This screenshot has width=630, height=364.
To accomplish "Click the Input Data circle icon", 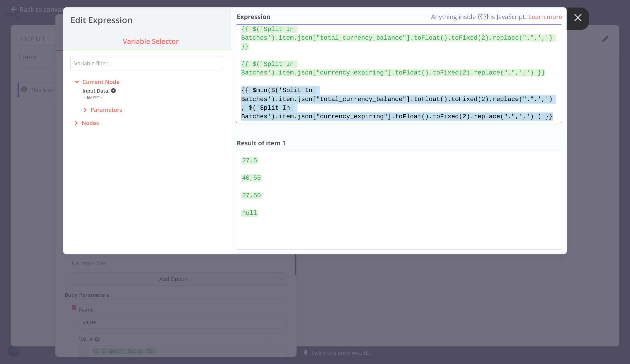I will tap(113, 91).
